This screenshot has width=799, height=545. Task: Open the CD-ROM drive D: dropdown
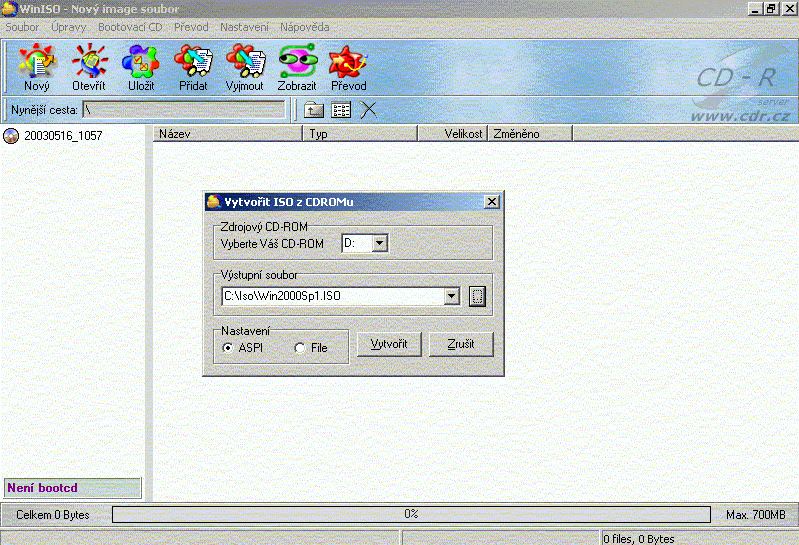click(380, 243)
